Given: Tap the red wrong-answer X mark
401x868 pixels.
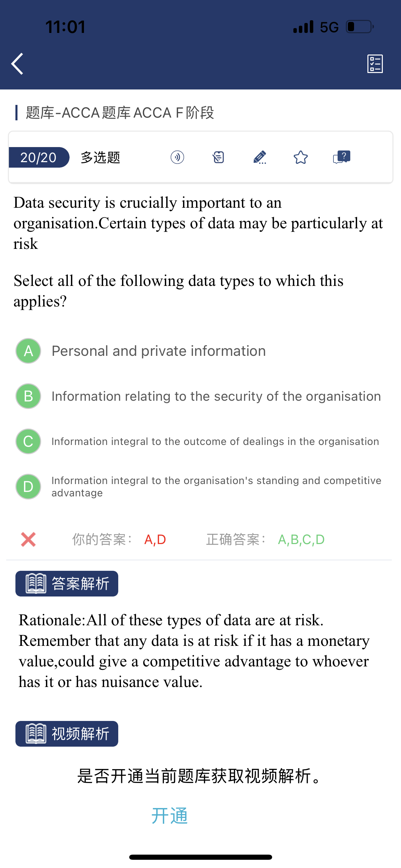Looking at the screenshot, I should 28,539.
